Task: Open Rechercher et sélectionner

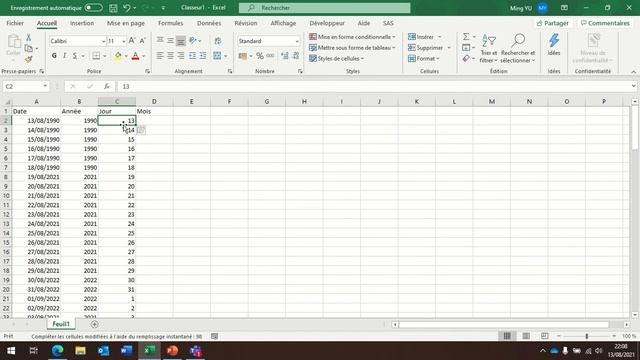Action: pyautogui.click(x=518, y=49)
